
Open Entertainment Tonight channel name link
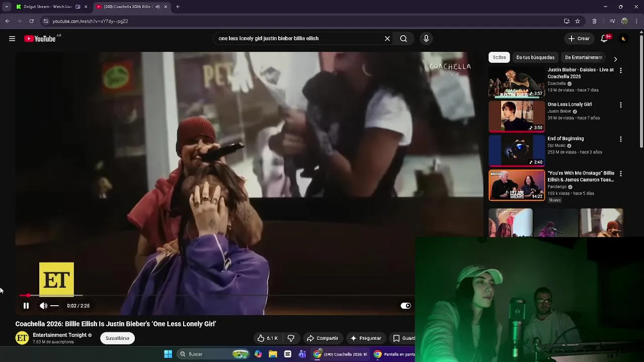pyautogui.click(x=59, y=335)
